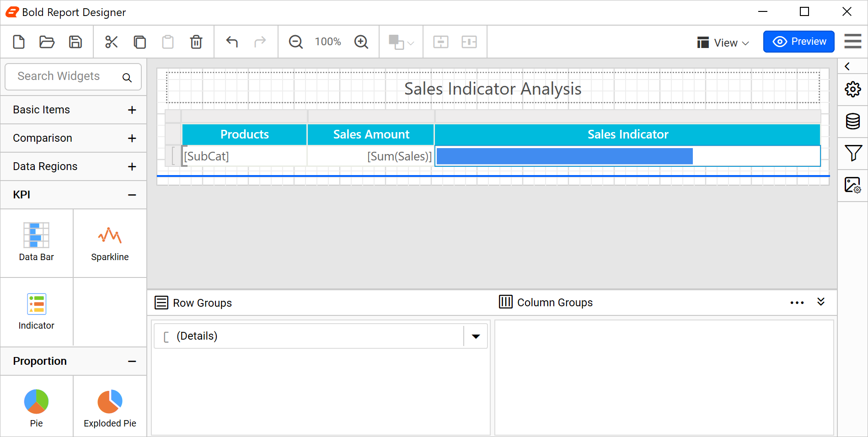The width and height of the screenshot is (868, 437).
Task: Click the vertical size alignment icon
Action: click(441, 42)
